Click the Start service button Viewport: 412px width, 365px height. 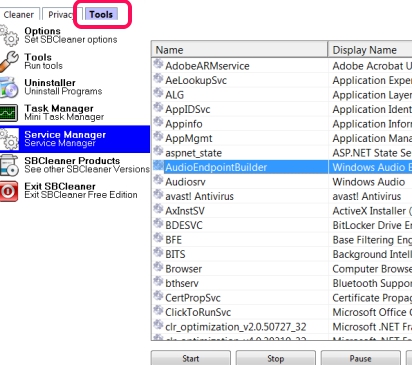pyautogui.click(x=191, y=358)
